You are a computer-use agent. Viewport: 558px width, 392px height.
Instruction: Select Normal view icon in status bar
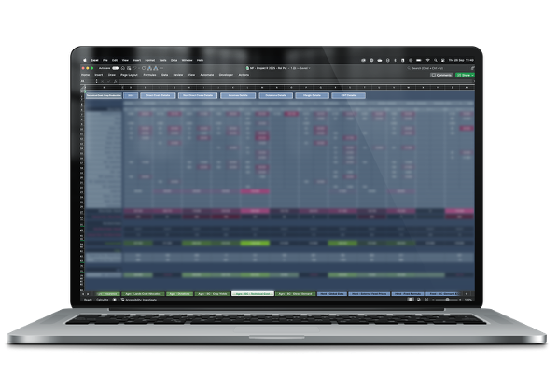point(411,300)
